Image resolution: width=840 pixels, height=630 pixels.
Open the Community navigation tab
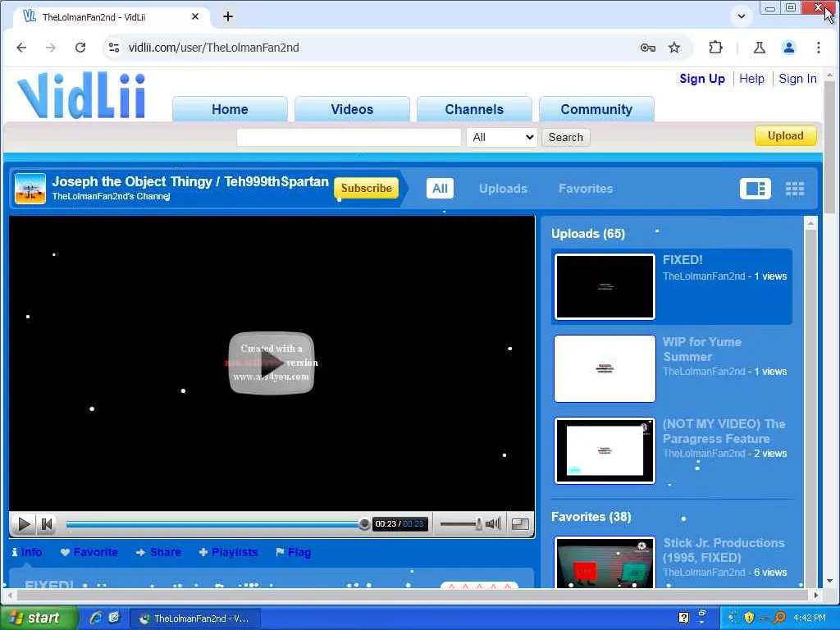point(596,109)
